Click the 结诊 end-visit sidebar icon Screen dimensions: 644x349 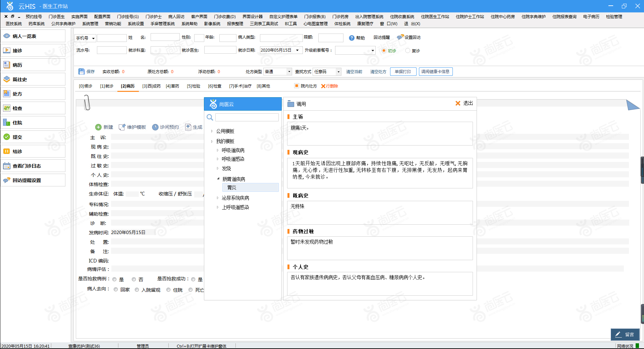coord(7,151)
